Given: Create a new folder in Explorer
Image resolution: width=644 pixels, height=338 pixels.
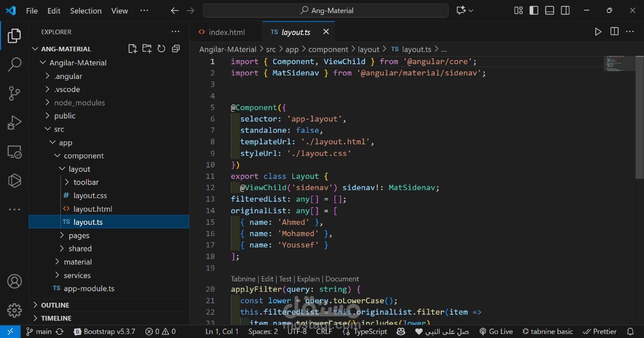Looking at the screenshot, I should [x=147, y=49].
